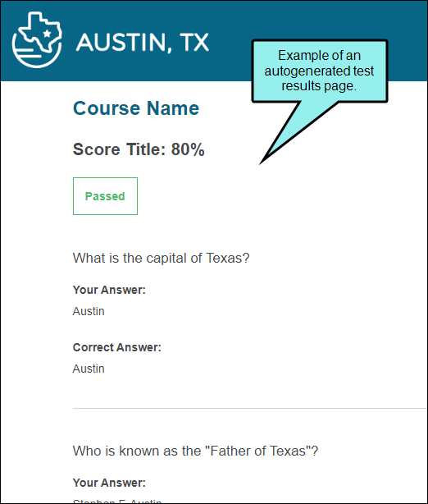
Task: Click the AUSTIN, TX header text
Action: (x=143, y=43)
